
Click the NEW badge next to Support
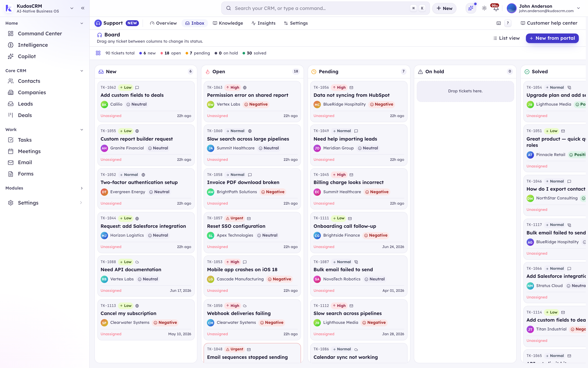[132, 23]
